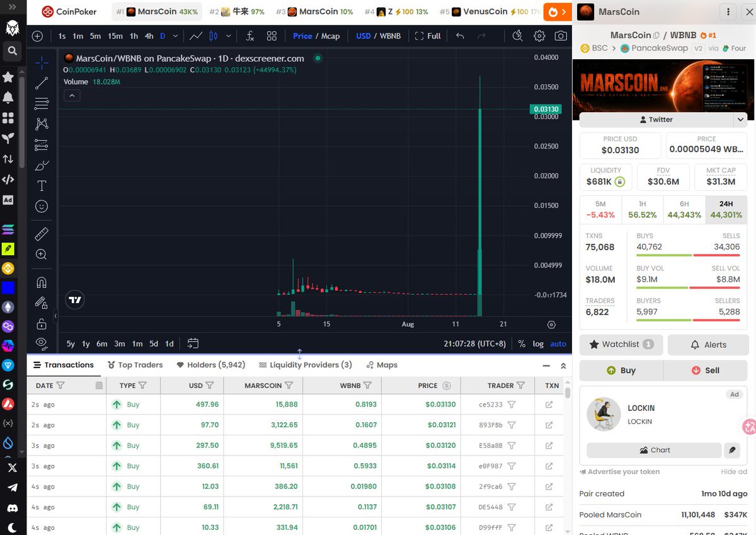
Task: Select the 6H stats period tab
Action: point(684,210)
